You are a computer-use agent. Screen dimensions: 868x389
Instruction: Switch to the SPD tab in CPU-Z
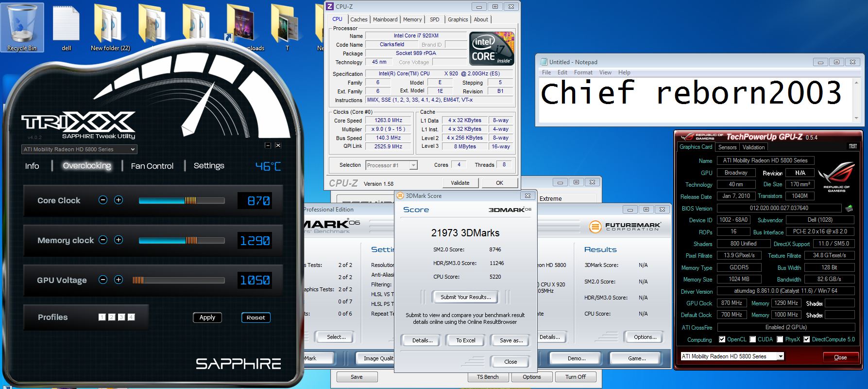[434, 19]
